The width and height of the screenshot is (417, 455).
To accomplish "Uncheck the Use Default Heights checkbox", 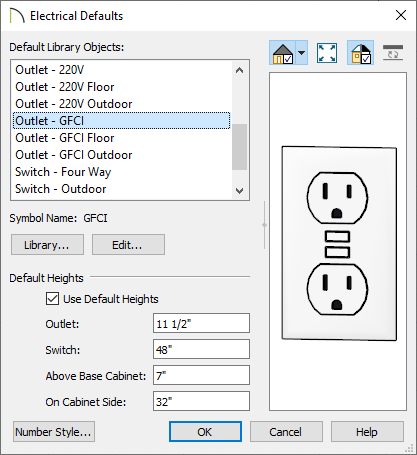I will (52, 299).
